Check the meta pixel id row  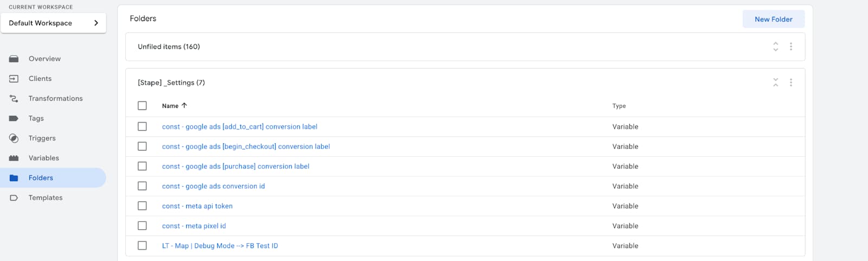pyautogui.click(x=142, y=226)
